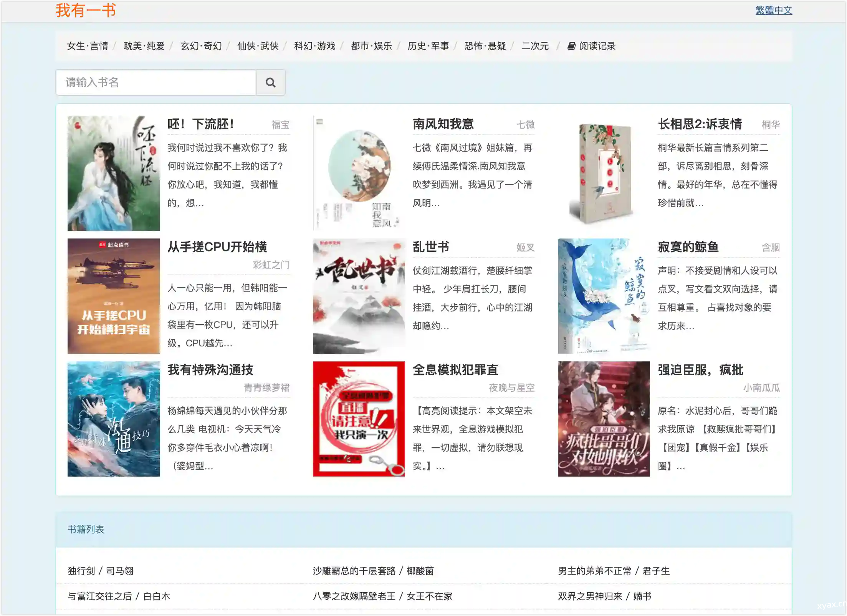Click the 乱世书 ink painting cover
This screenshot has height=616, width=847.
tap(359, 296)
